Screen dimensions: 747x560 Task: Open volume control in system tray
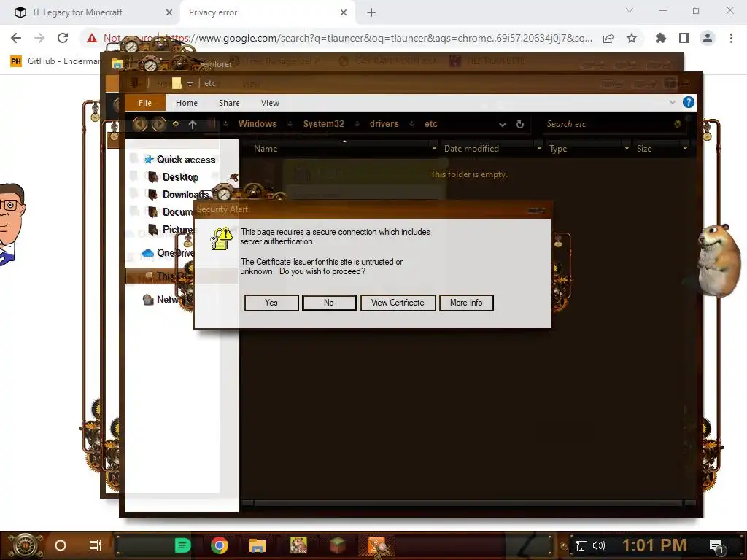point(598,545)
